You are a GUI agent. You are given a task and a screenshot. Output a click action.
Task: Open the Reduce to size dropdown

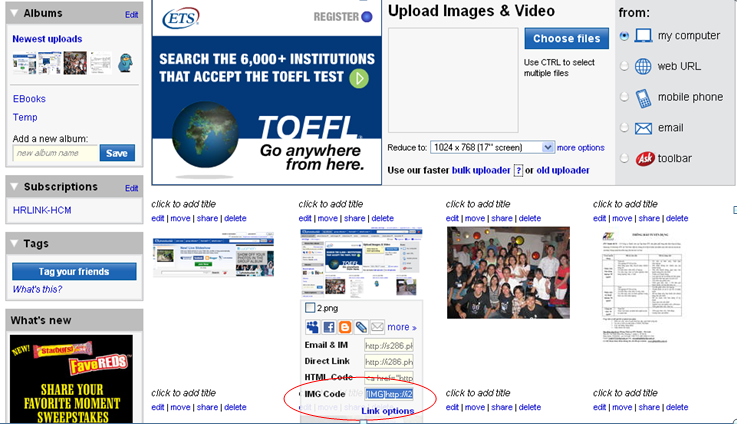(492, 148)
